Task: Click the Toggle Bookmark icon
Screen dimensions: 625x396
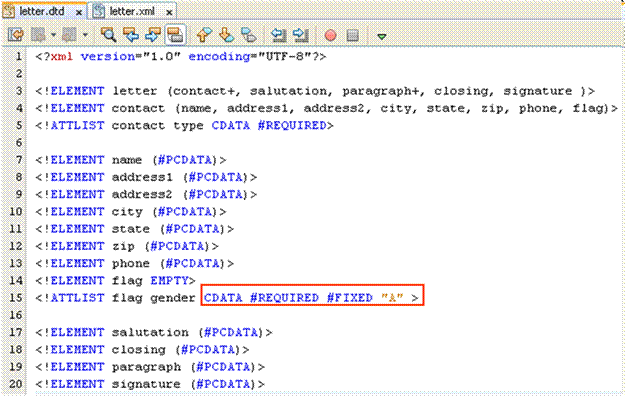Action: (x=249, y=35)
